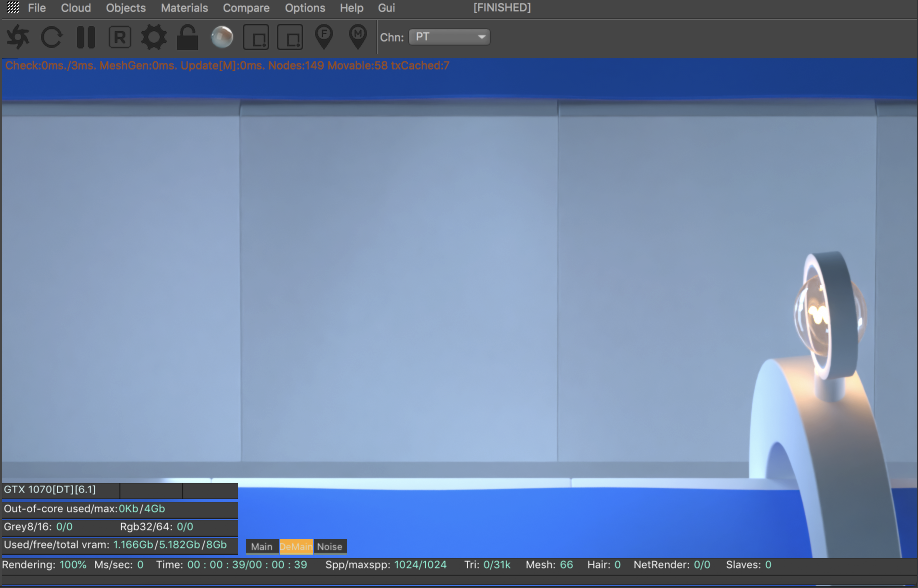The image size is (918, 588).
Task: Click the dotted grip icon beside File
Action: pyautogui.click(x=13, y=7)
